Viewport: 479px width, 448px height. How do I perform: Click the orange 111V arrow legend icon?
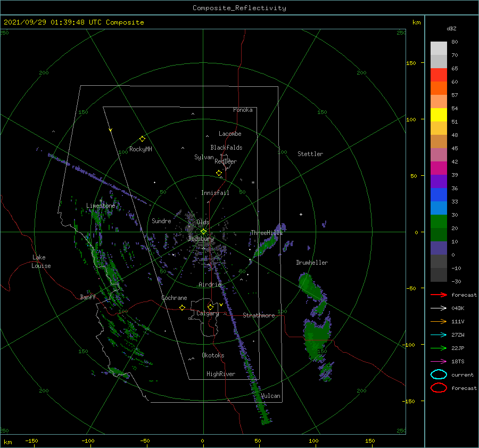coord(439,321)
